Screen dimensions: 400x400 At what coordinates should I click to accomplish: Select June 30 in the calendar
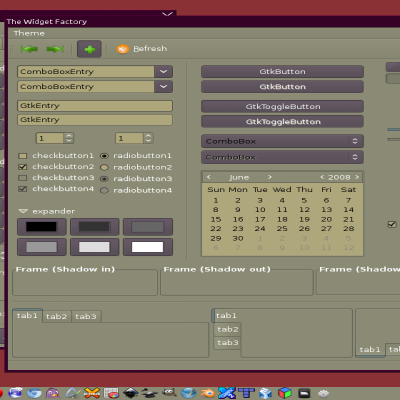pos(238,238)
